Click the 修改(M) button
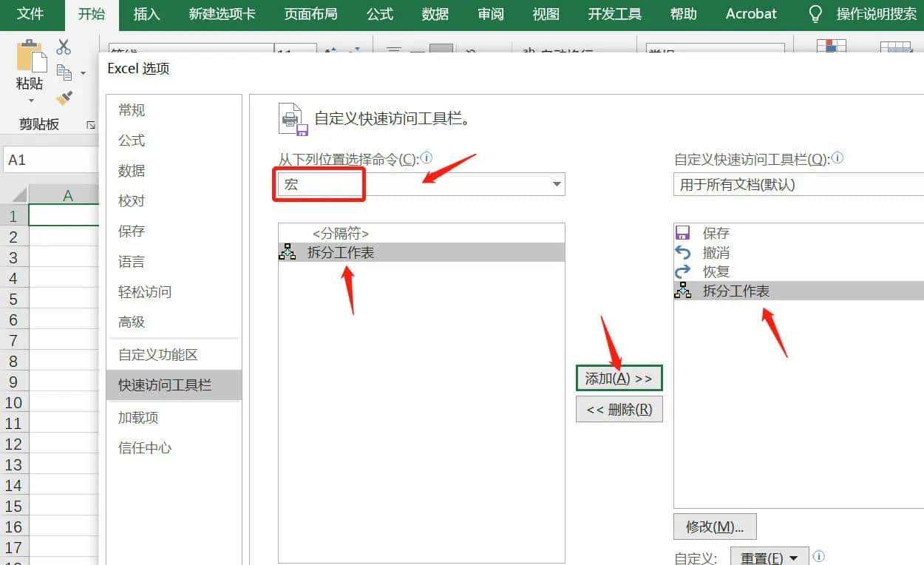Screen dimensions: 924x565 click(x=714, y=527)
